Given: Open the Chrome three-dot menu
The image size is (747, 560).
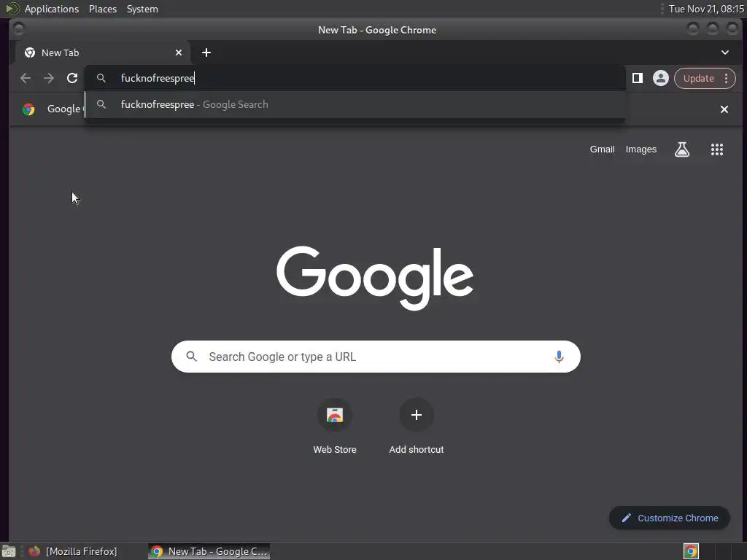Looking at the screenshot, I should pyautogui.click(x=726, y=78).
